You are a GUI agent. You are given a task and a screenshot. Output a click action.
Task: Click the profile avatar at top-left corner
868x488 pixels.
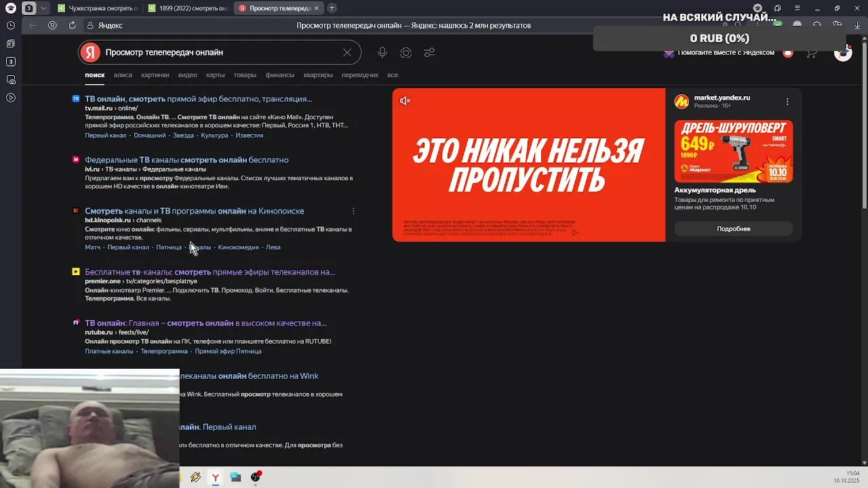coord(11,8)
